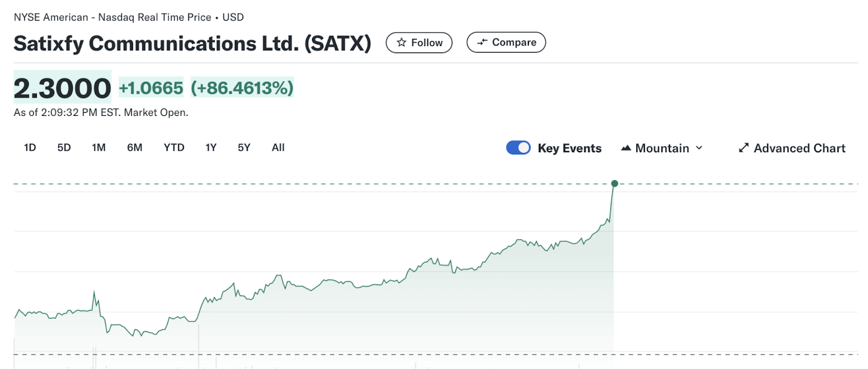Click the +1.0665 price change
This screenshot has width=868, height=369.
pos(151,88)
